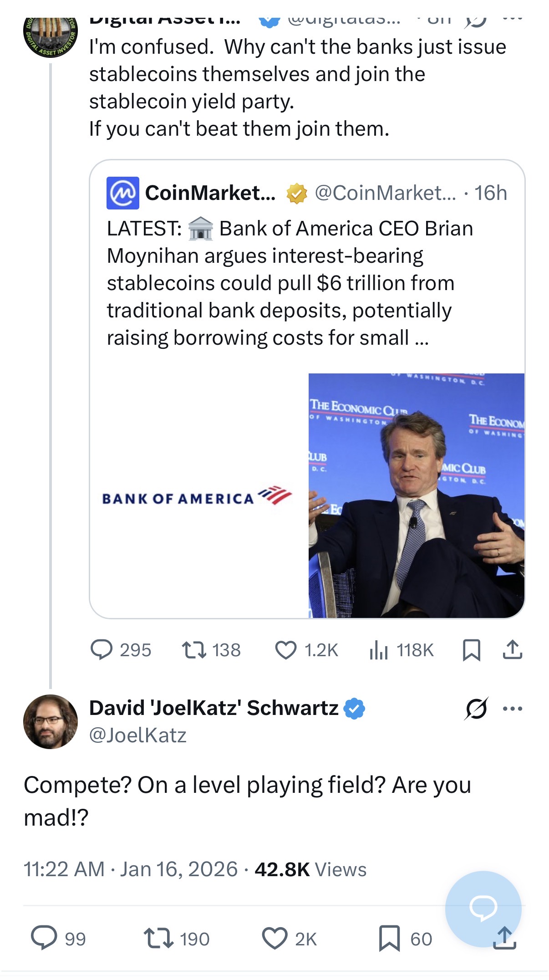Tap the floating blue compose reply button
Screen dimensions: 549x980
tap(483, 909)
